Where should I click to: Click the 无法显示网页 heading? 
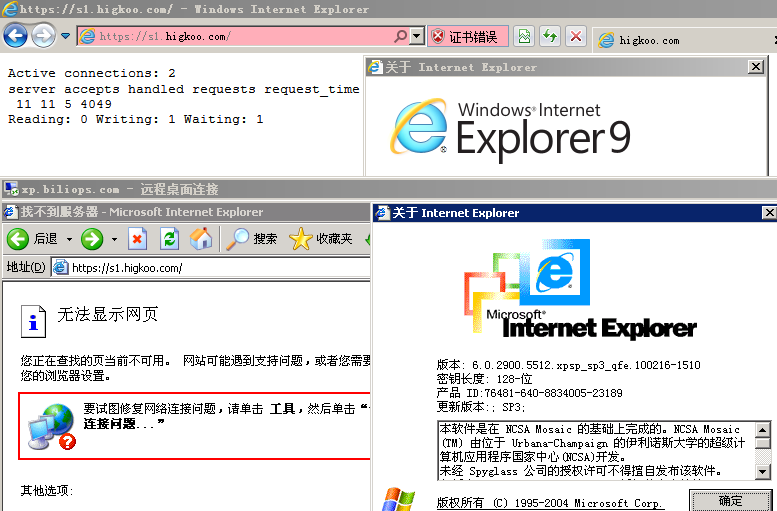[108, 314]
